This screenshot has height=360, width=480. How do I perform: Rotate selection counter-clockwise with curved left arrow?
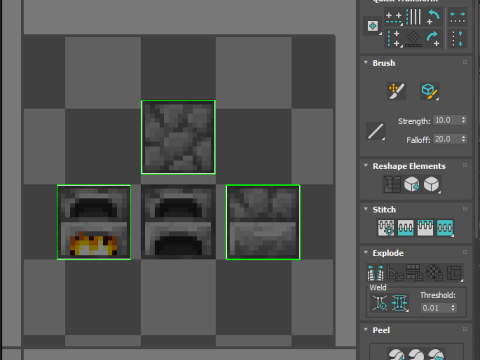tap(433, 17)
